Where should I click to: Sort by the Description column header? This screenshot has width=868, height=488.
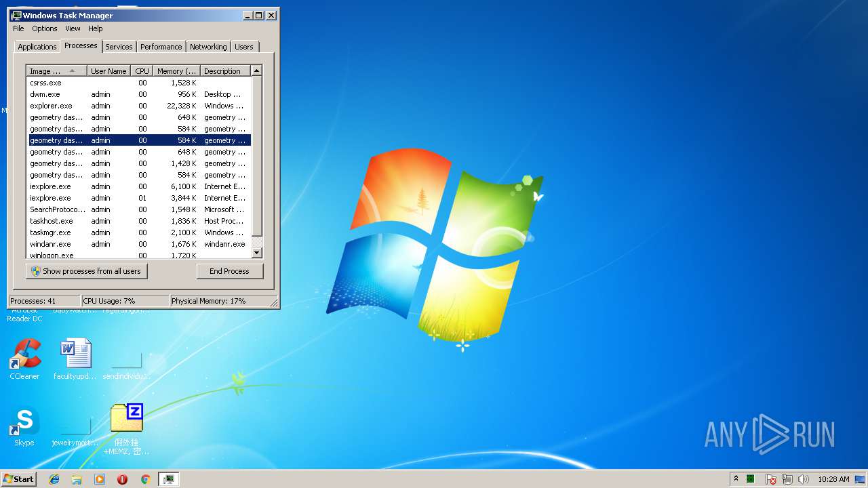tap(226, 70)
